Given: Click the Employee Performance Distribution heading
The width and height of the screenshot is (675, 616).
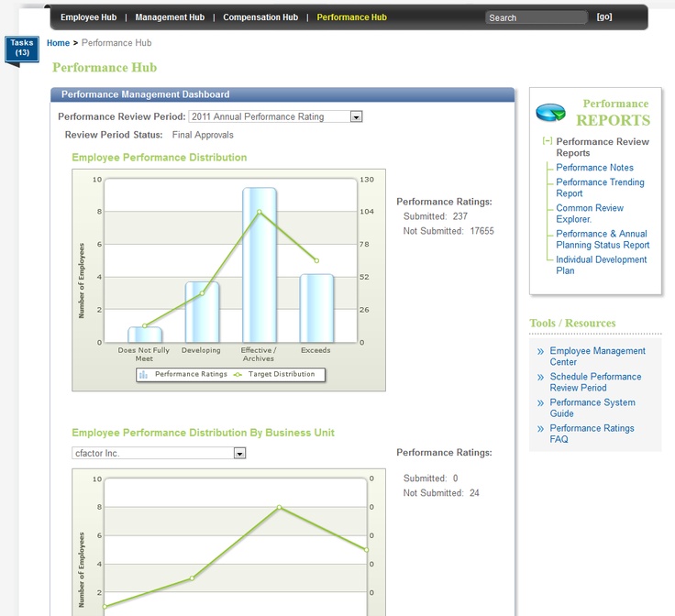Looking at the screenshot, I should tap(160, 158).
